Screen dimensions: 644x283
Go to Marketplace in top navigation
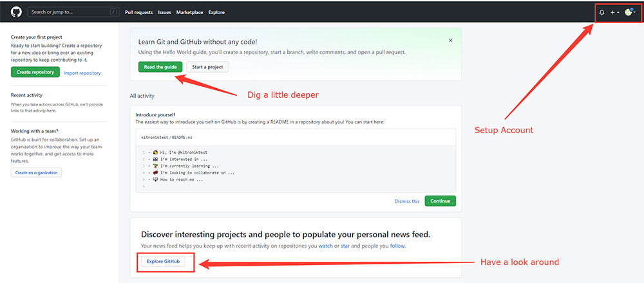click(190, 12)
